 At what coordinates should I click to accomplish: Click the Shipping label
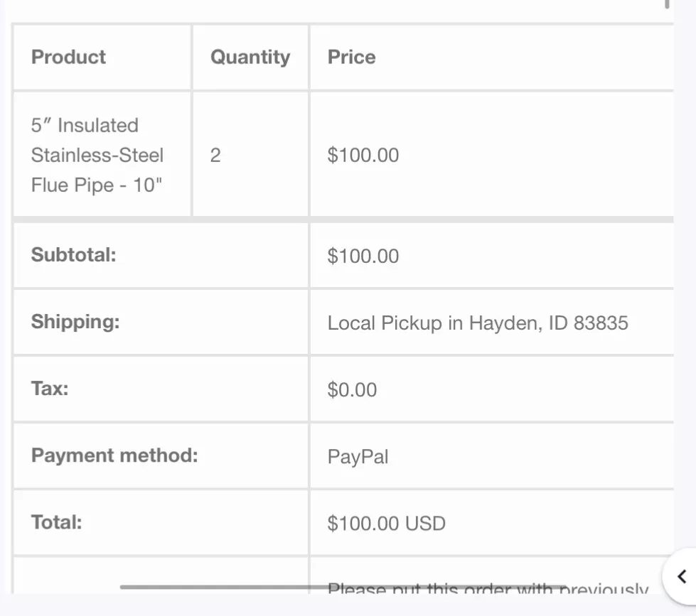(x=75, y=322)
